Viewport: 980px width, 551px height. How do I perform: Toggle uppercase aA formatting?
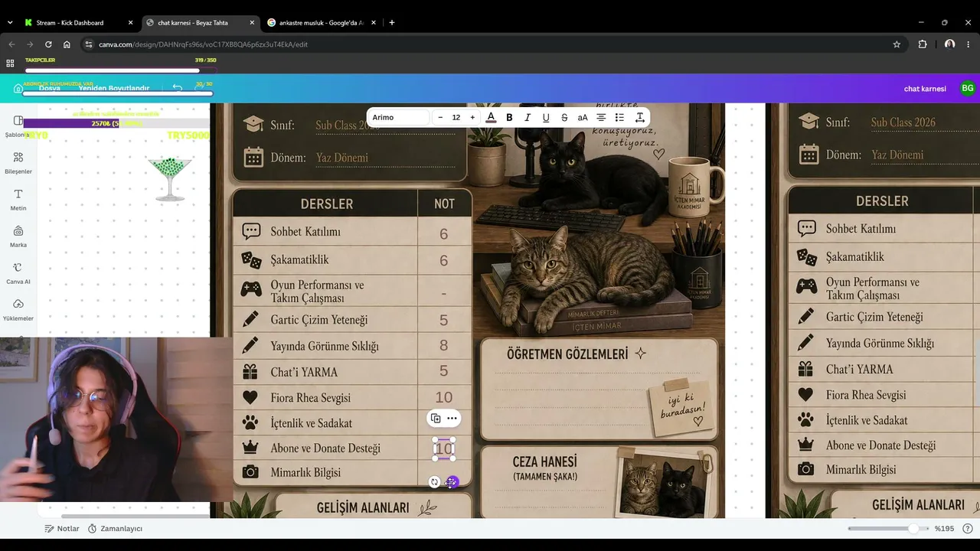[x=583, y=117]
